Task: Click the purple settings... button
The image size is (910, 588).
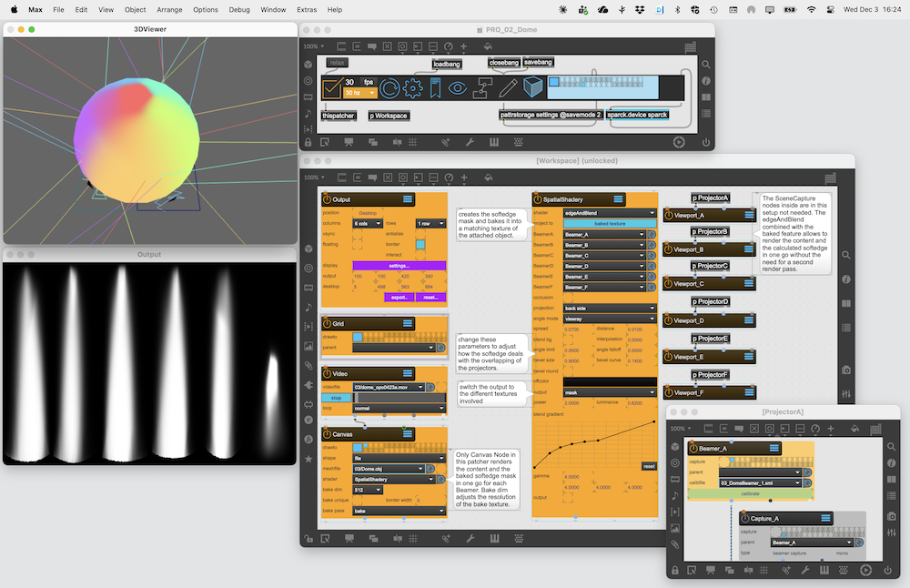Action: [x=399, y=265]
